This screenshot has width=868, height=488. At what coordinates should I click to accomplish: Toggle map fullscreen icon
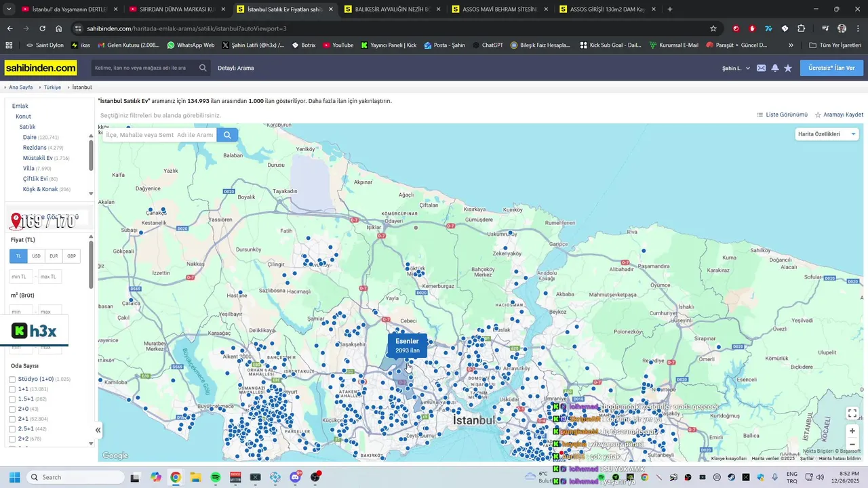pyautogui.click(x=852, y=413)
